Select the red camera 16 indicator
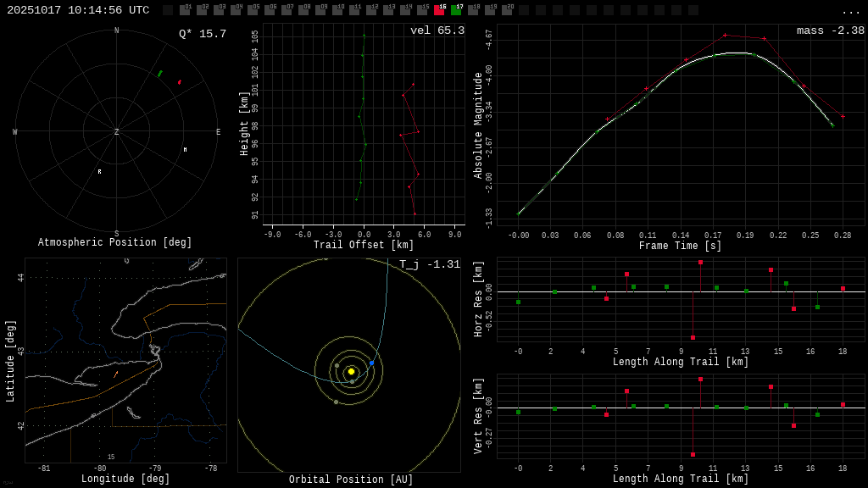The height and width of the screenshot is (488, 868). tap(439, 10)
